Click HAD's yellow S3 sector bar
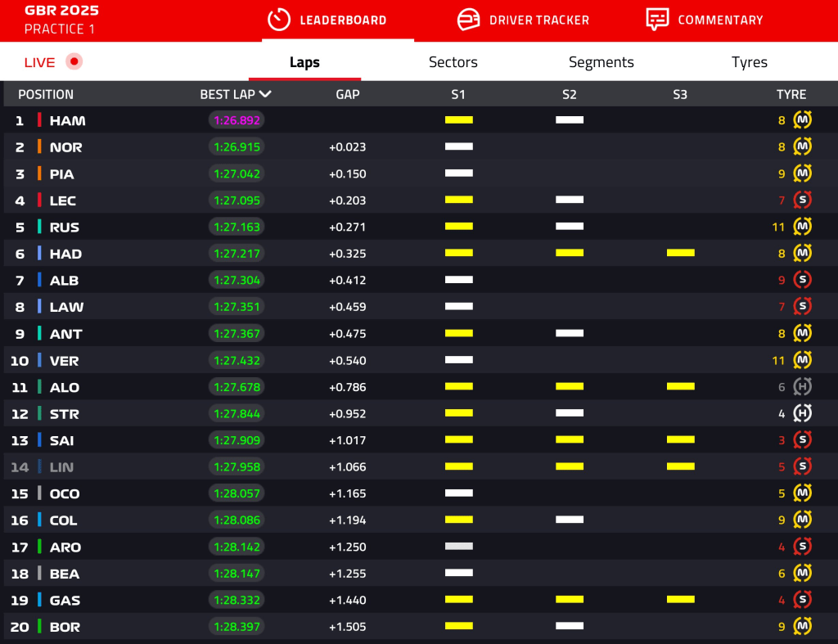 point(680,253)
